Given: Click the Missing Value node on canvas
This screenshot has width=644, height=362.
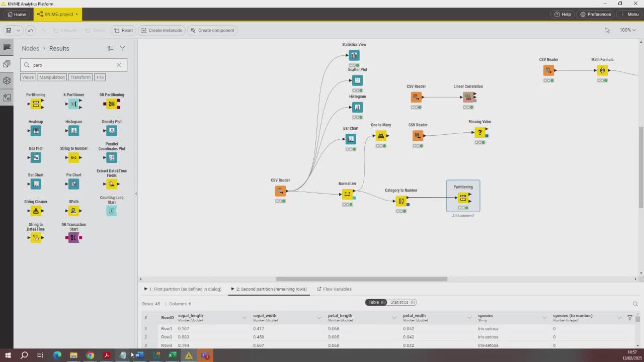Looking at the screenshot, I should click(x=479, y=133).
